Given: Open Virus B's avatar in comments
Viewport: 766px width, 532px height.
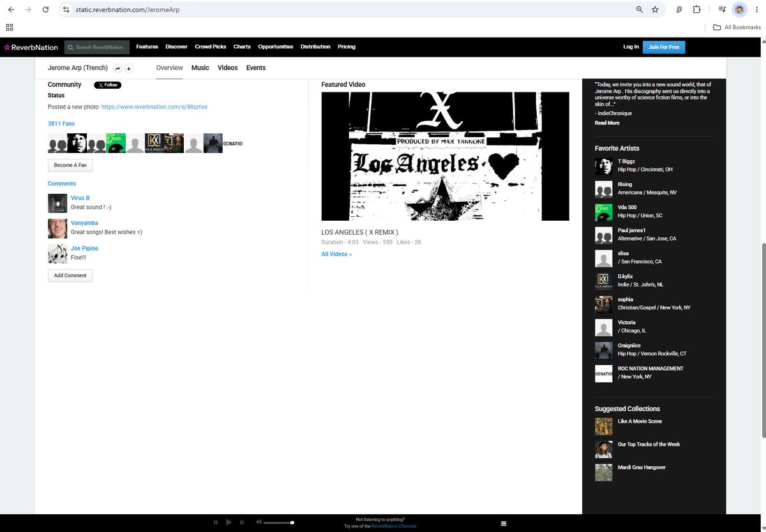Looking at the screenshot, I should coord(57,203).
